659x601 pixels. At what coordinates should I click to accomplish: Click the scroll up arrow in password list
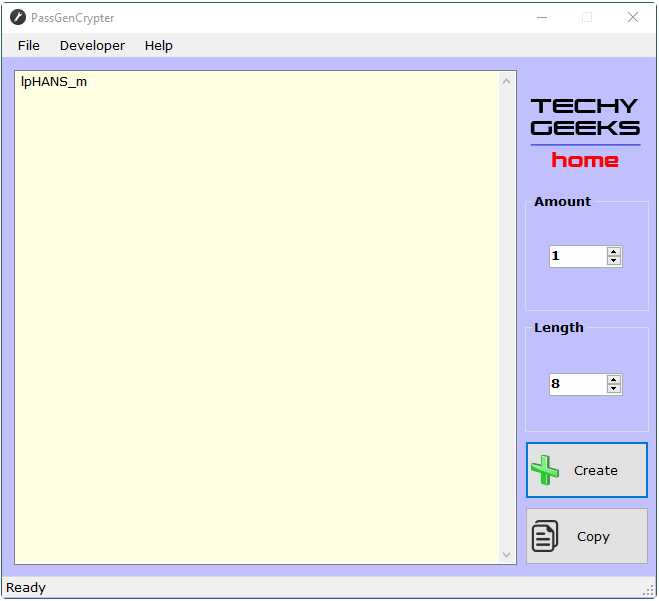[506, 81]
